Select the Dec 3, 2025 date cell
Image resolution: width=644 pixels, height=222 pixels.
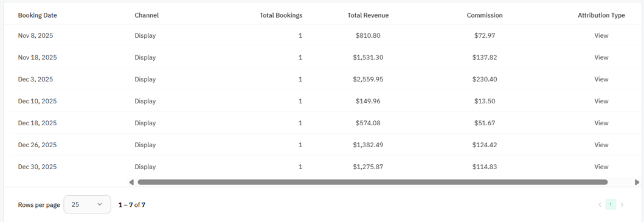(x=36, y=79)
